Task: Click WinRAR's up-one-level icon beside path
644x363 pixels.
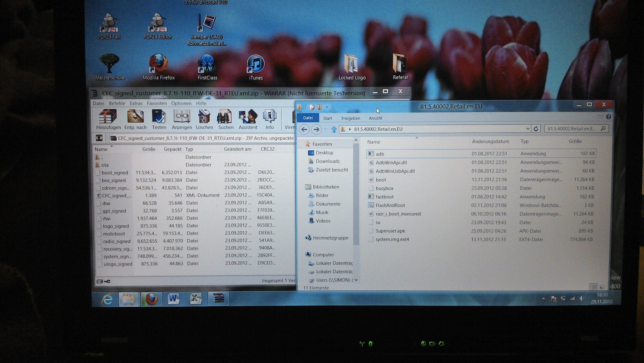Action: [99, 138]
